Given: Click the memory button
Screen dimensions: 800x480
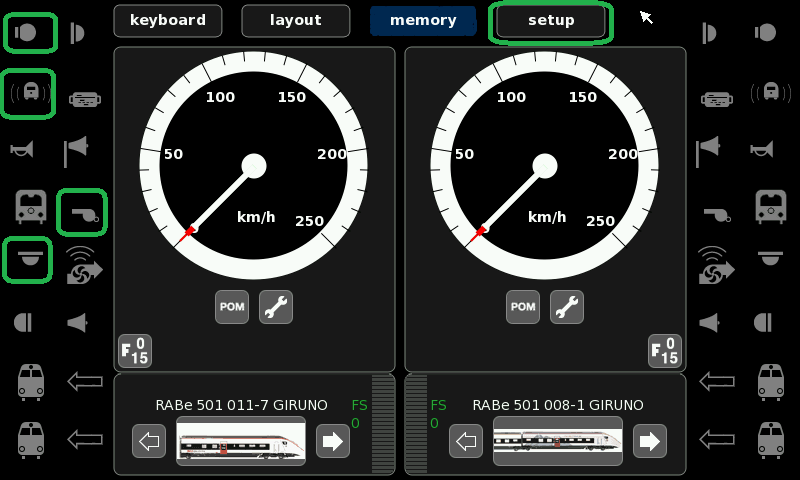Looking at the screenshot, I should click(422, 20).
